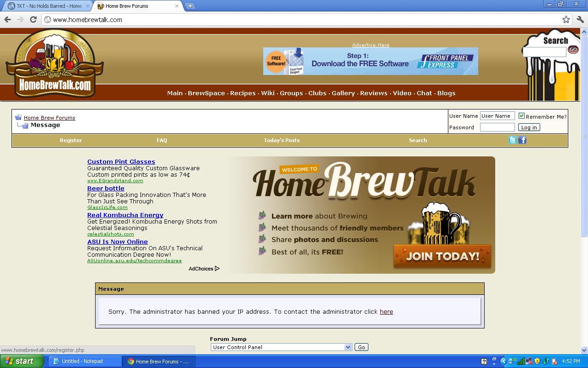Click the taskbar restore-windows toolbar icon
The width and height of the screenshot is (588, 368).
click(x=494, y=359)
